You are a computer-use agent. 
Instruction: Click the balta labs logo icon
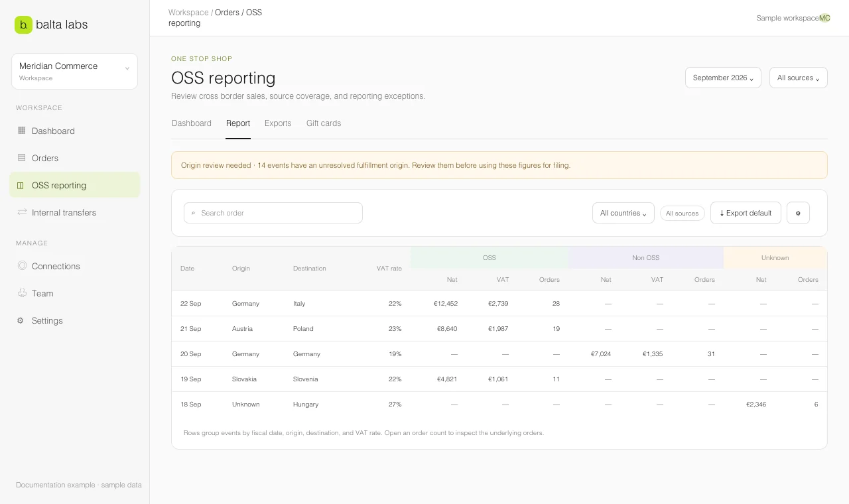[x=23, y=25]
